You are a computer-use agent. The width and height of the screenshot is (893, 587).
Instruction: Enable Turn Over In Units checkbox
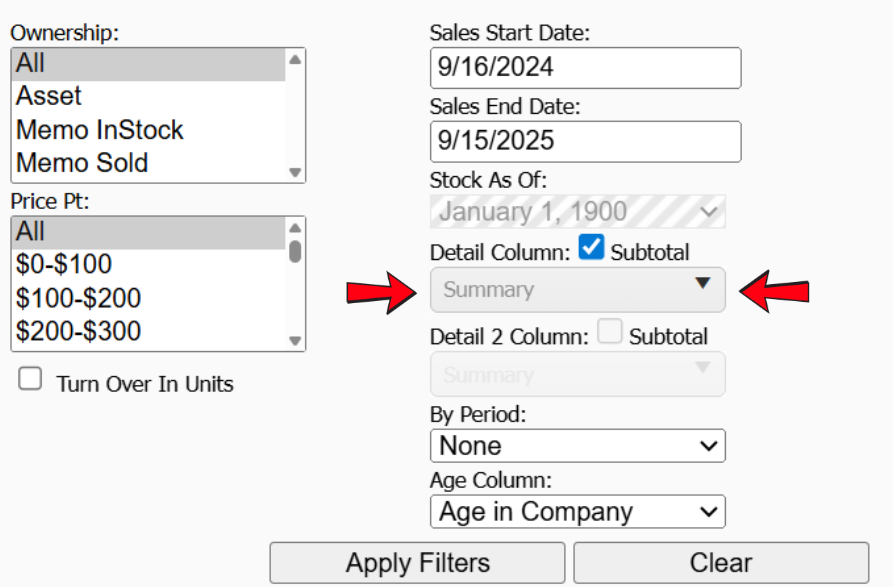click(31, 379)
